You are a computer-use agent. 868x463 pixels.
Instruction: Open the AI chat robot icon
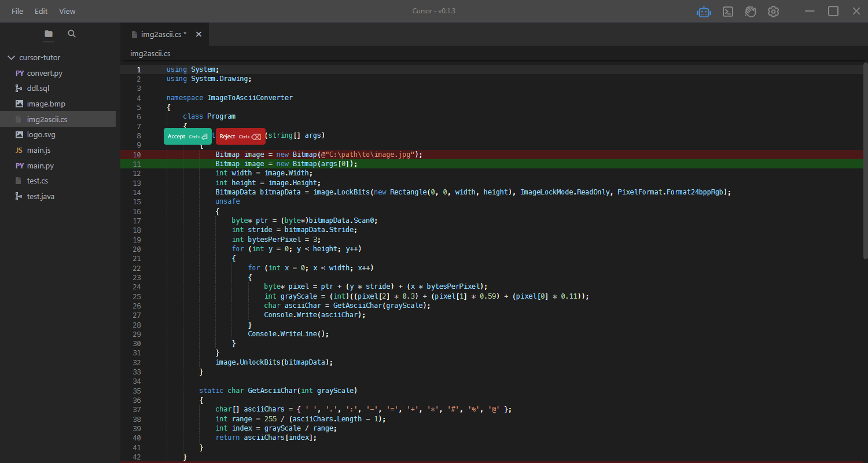pos(704,12)
